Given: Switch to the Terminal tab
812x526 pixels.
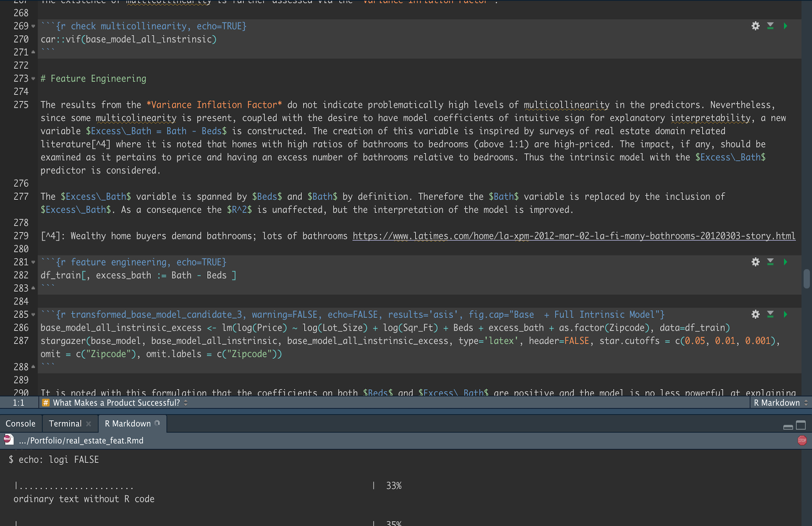Looking at the screenshot, I should click(65, 424).
